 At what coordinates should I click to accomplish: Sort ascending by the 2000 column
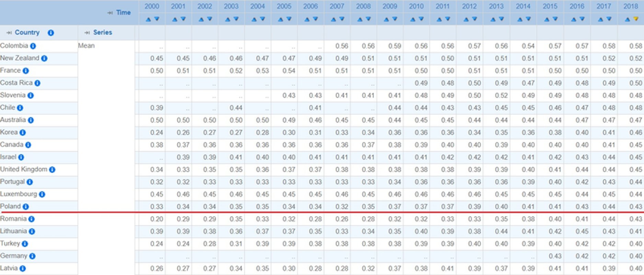point(148,19)
